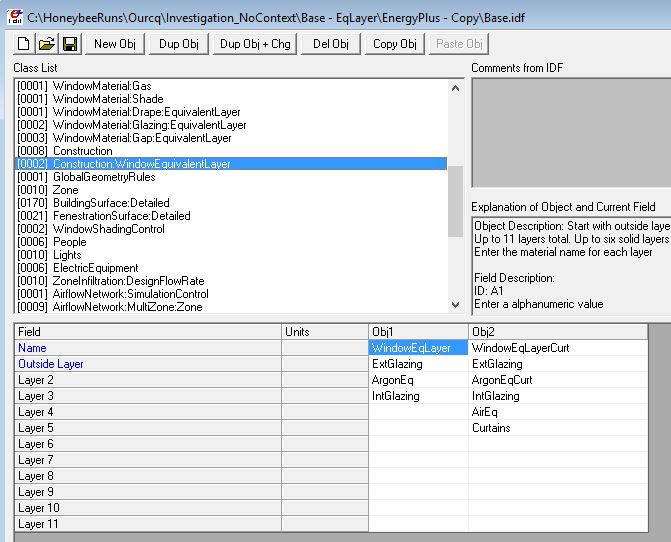Click the IDF Editor app icon in title bar
Image resolution: width=671 pixels, height=542 pixels.
coord(15,17)
